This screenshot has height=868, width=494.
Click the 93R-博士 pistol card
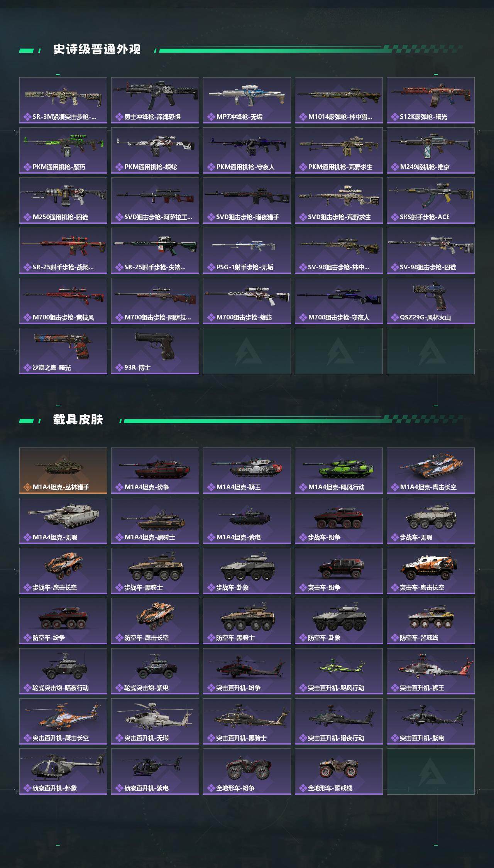point(155,351)
